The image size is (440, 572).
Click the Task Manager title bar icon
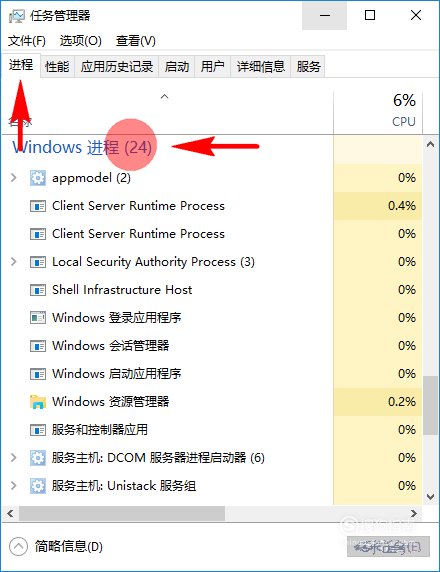click(16, 16)
